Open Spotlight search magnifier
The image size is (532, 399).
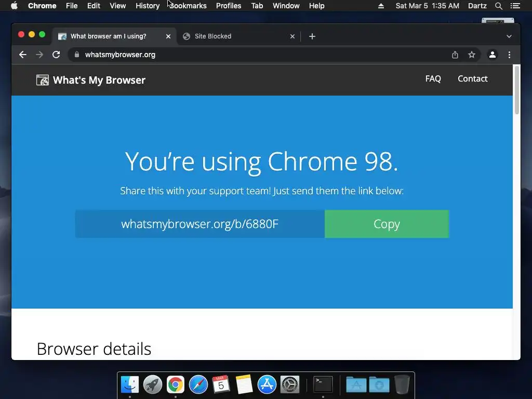point(498,6)
